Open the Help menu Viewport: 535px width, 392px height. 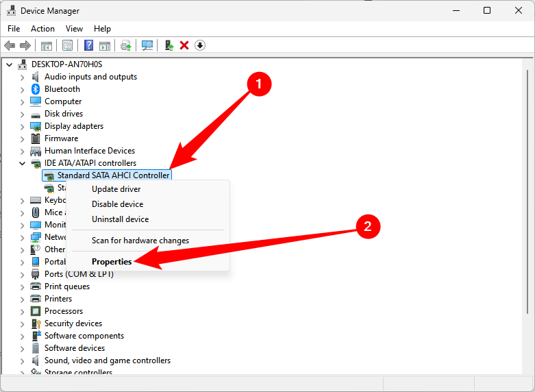tap(102, 29)
